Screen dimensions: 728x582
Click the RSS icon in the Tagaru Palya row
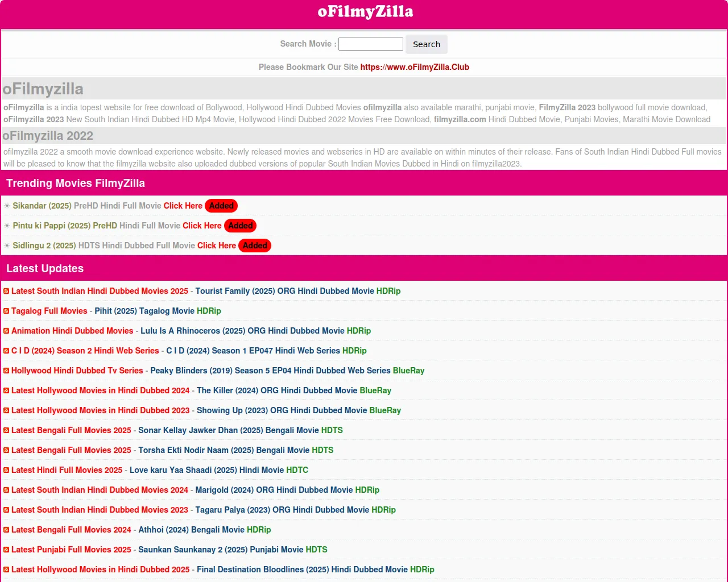(6, 510)
